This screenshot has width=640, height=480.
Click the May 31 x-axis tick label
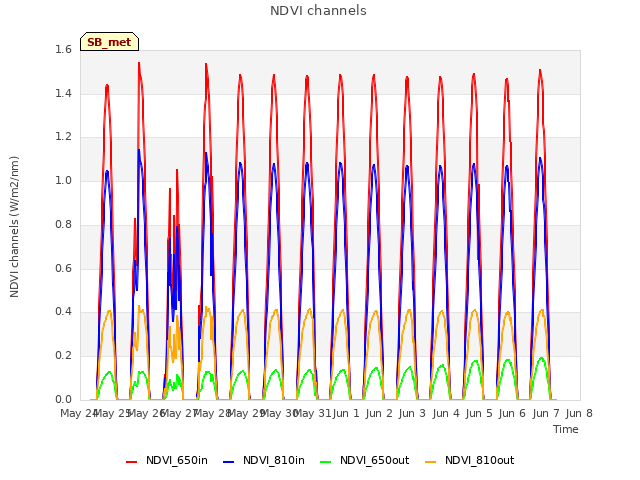tap(312, 413)
